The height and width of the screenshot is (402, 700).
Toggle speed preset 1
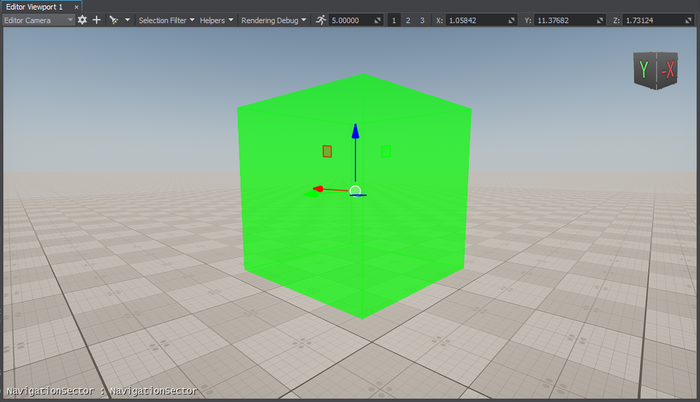[x=393, y=20]
